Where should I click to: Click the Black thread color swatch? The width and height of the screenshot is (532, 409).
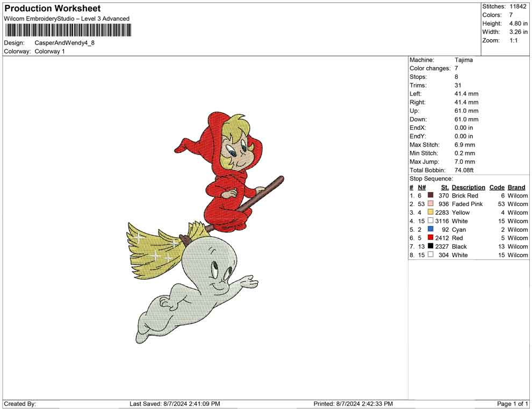[430, 246]
